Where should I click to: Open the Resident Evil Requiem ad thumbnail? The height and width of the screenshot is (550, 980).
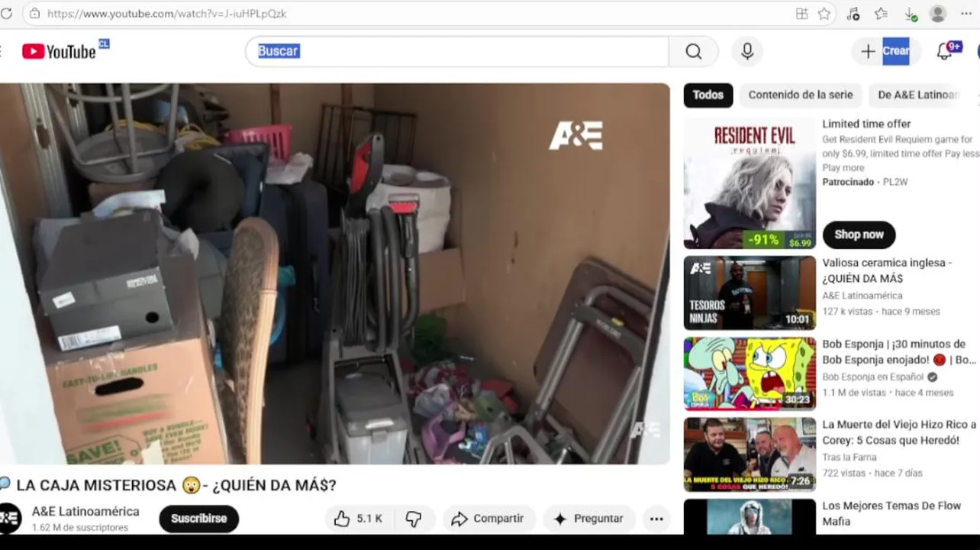(750, 183)
